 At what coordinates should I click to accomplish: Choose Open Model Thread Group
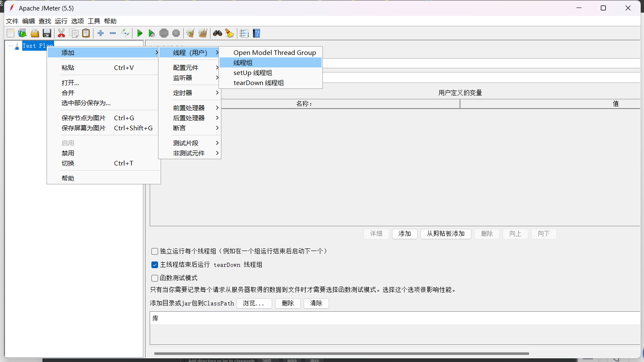click(270, 52)
